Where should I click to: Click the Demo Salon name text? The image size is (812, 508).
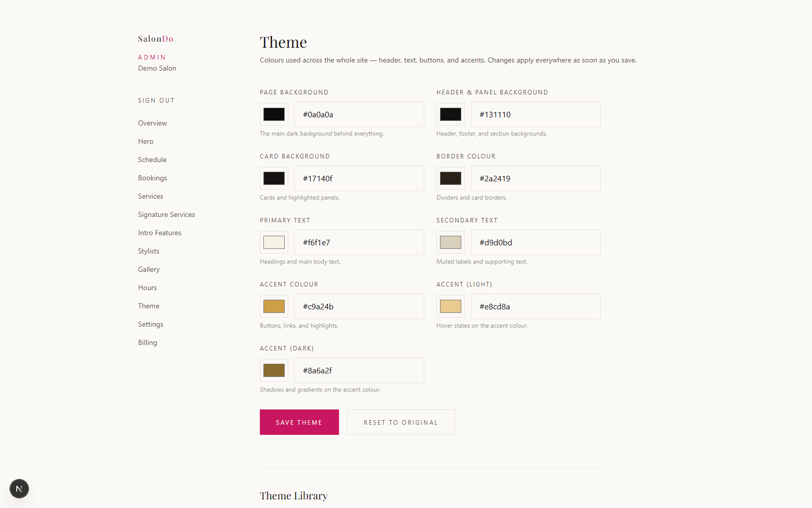(x=157, y=68)
